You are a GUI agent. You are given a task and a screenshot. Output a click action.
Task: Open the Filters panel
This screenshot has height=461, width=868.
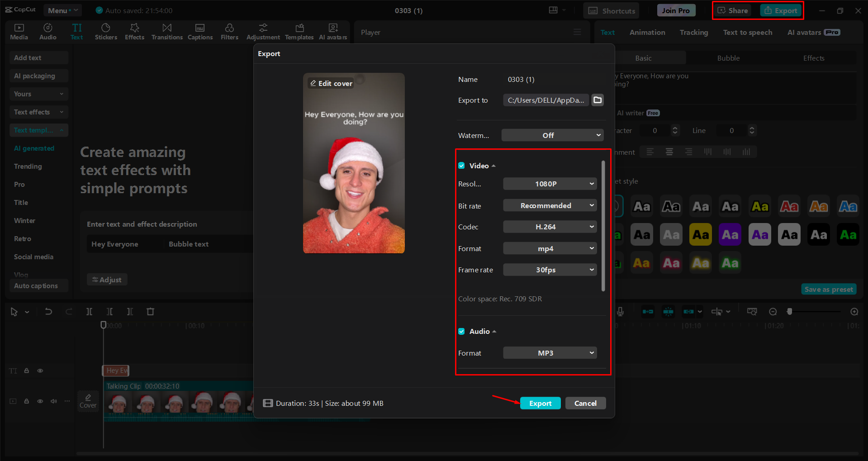click(x=229, y=31)
